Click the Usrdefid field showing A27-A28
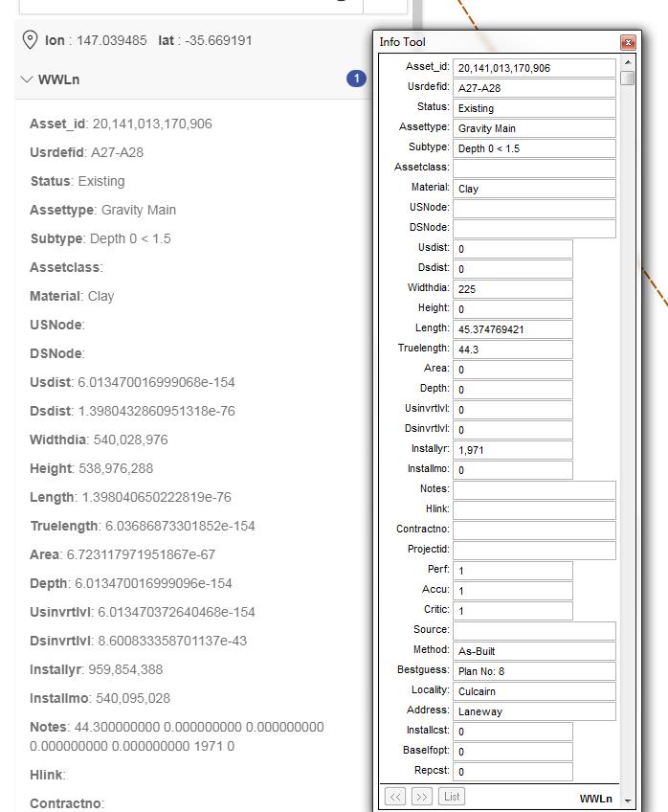 [535, 88]
